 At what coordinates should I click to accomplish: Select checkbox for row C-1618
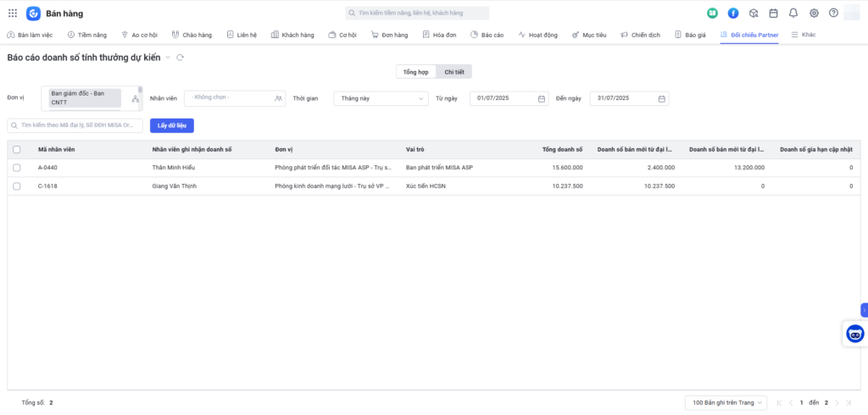[16, 185]
